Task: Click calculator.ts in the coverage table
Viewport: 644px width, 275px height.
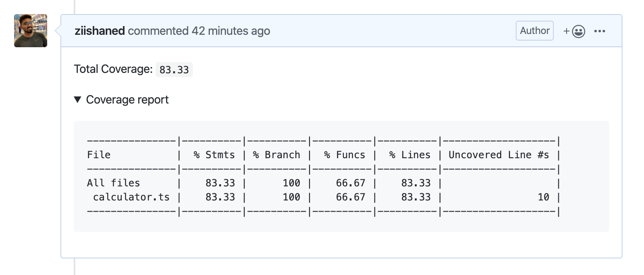Action: coord(131,197)
